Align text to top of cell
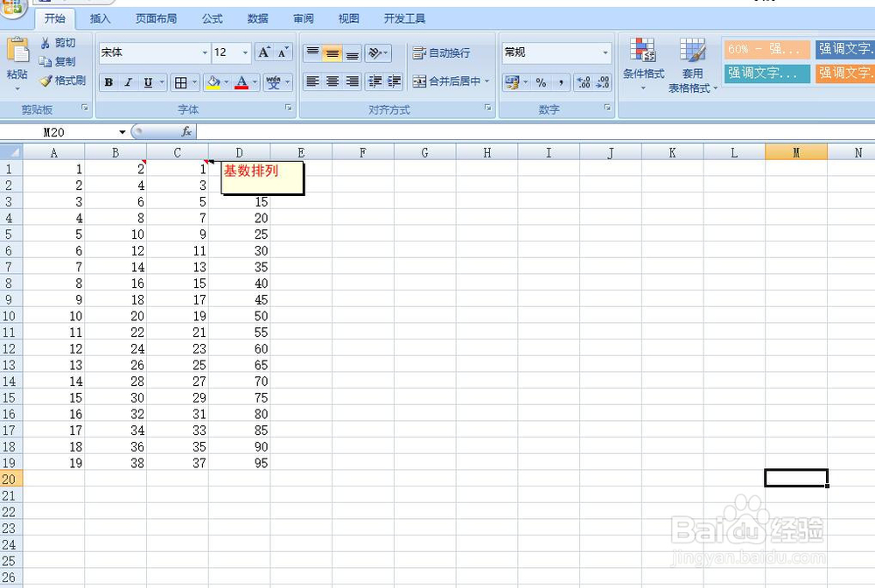Screen dimensions: 875x588 312,53
